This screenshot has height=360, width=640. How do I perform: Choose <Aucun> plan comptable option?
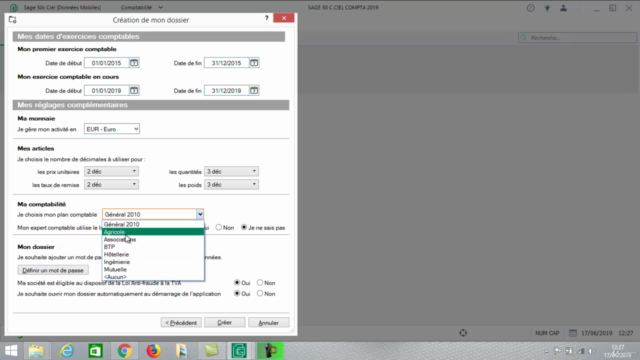point(153,277)
